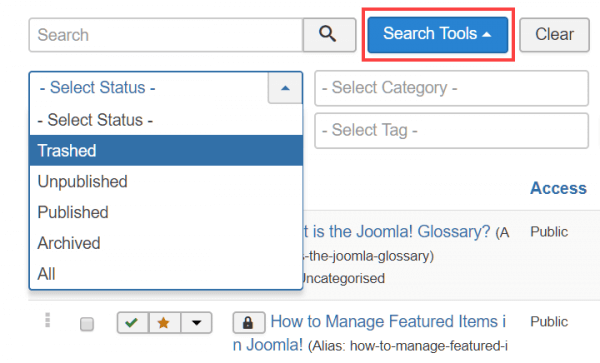
Task: Collapse the Select Status arrow button
Action: tap(285, 88)
